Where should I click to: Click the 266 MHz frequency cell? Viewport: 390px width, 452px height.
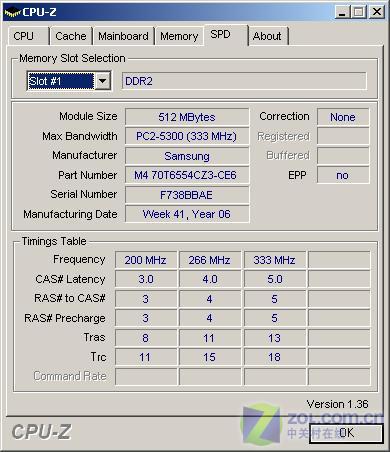coord(210,260)
